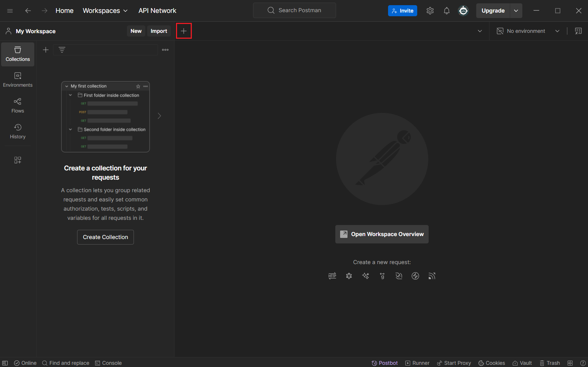Open Workspace Overview
588x367 pixels.
point(382,234)
